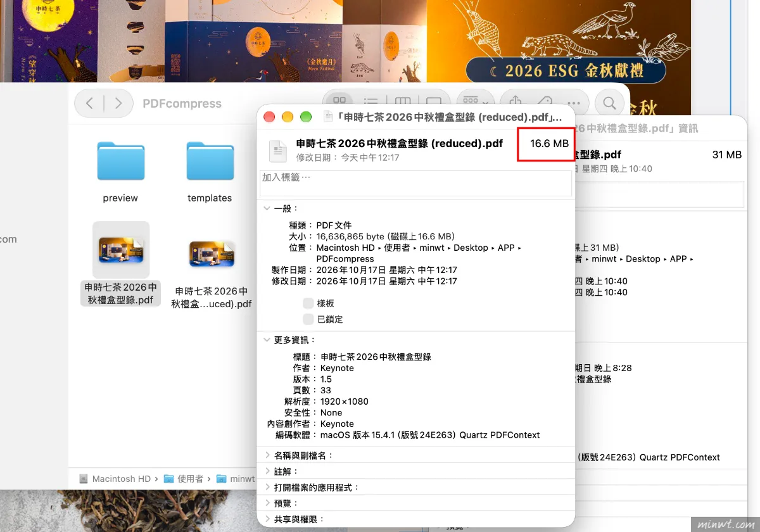
Task: Click the PDFcompress Finder window title
Action: pos(182,104)
